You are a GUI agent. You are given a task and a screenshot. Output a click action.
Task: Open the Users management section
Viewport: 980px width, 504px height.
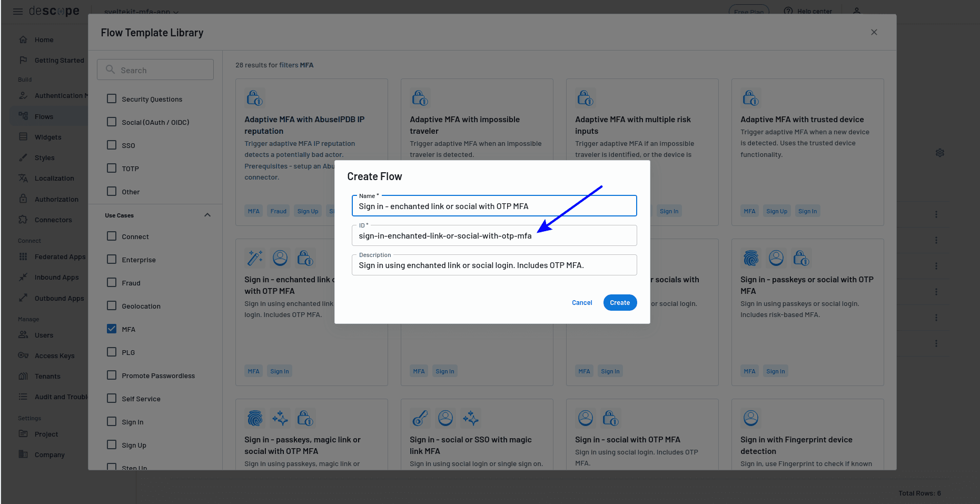click(x=44, y=335)
